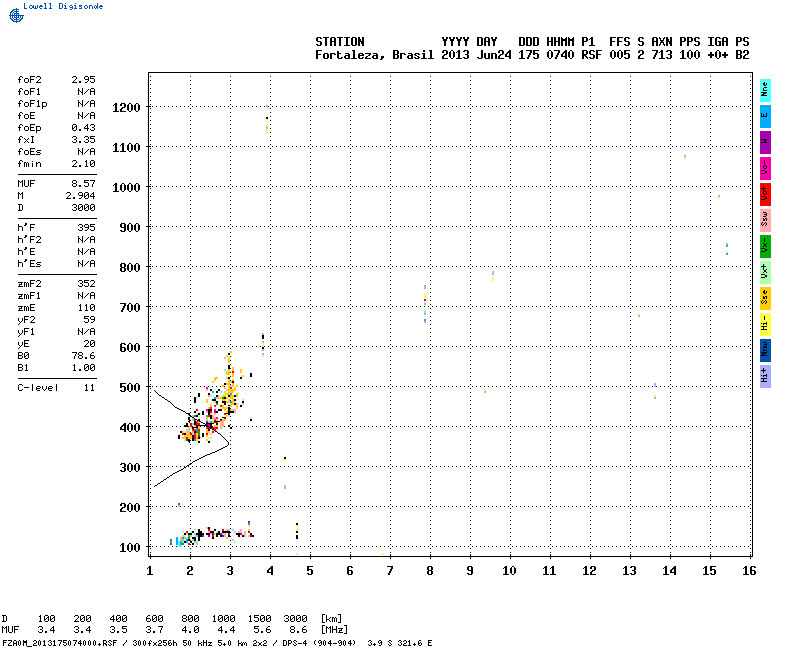Click the RSF value under P1
Screen dimensions: 800x650
(x=591, y=55)
